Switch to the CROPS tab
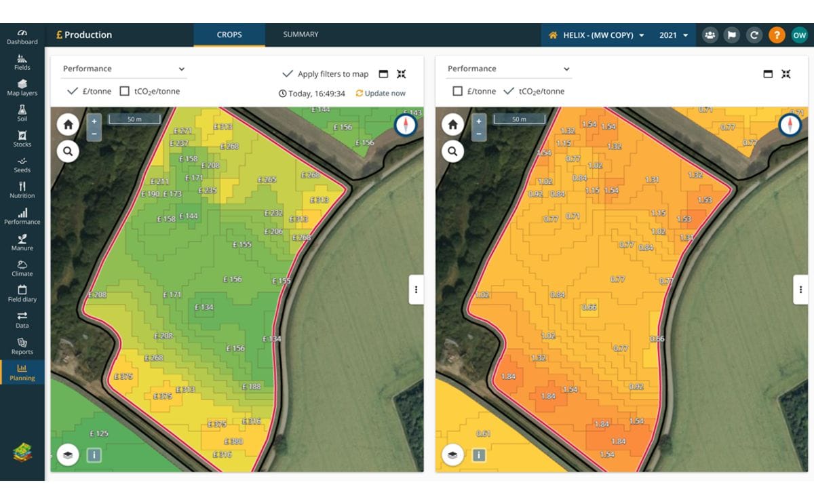The height and width of the screenshot is (504, 814). [x=229, y=35]
